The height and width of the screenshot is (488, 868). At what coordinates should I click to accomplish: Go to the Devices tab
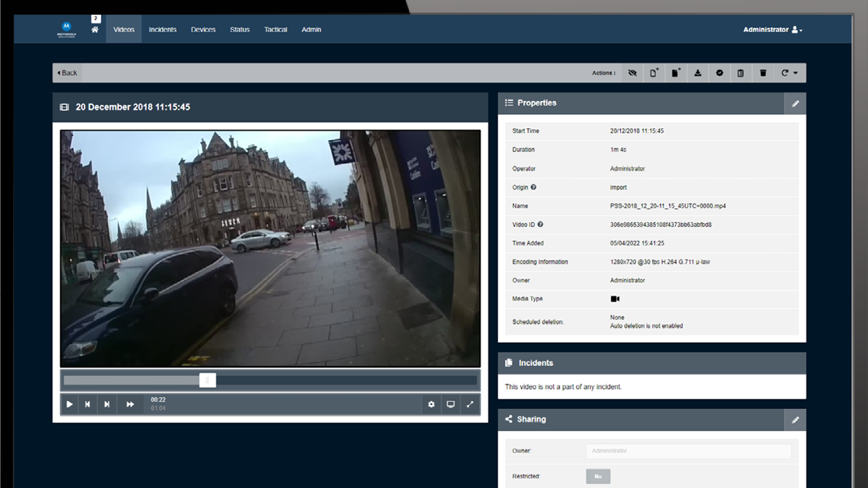[x=203, y=30]
